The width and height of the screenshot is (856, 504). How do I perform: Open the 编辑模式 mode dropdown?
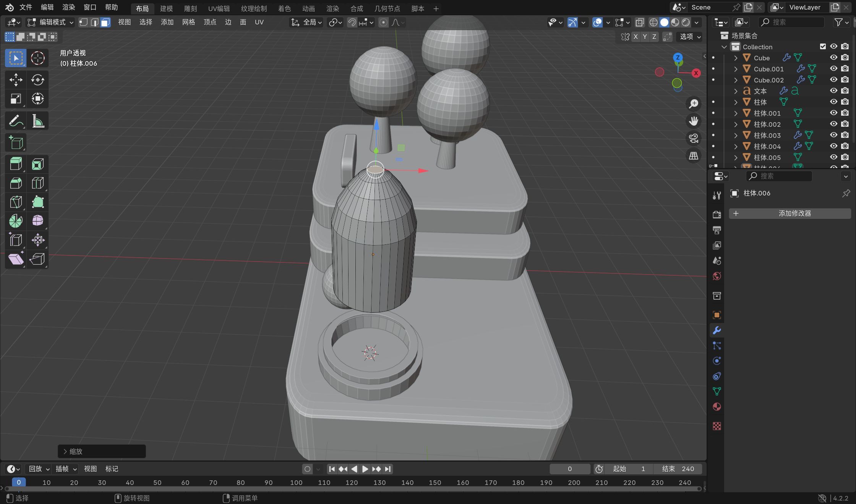(x=50, y=22)
